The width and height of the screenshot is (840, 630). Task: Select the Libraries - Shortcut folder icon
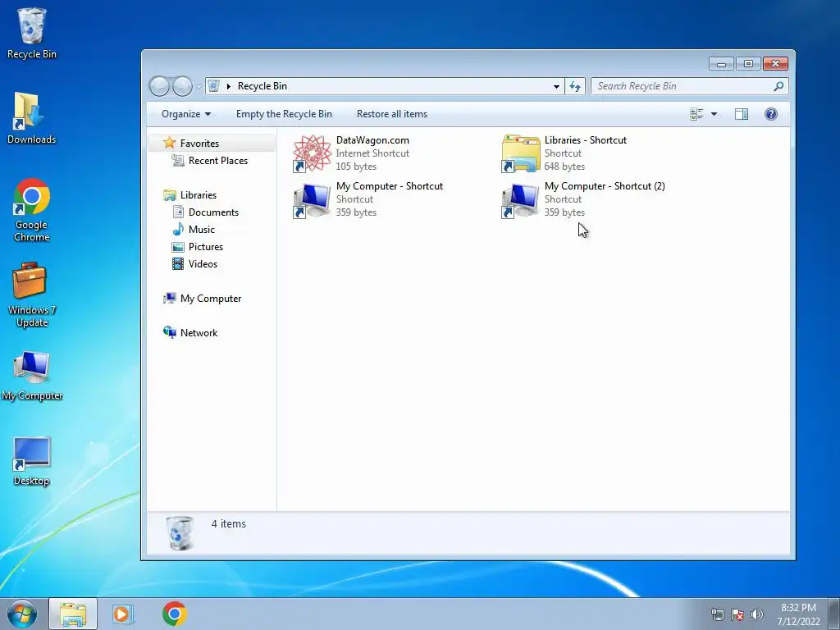tap(521, 153)
